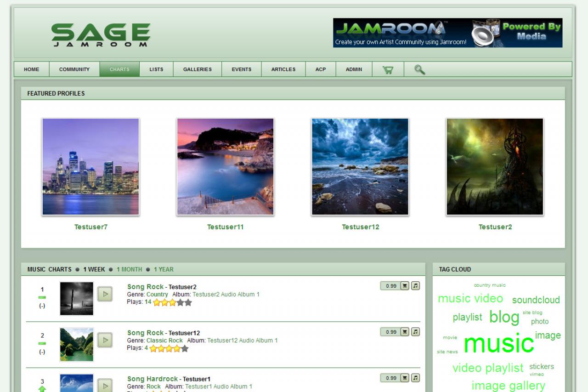Play Song Rock by Testuser12
Image resolution: width=588 pixels, height=392 pixels.
pyautogui.click(x=105, y=340)
